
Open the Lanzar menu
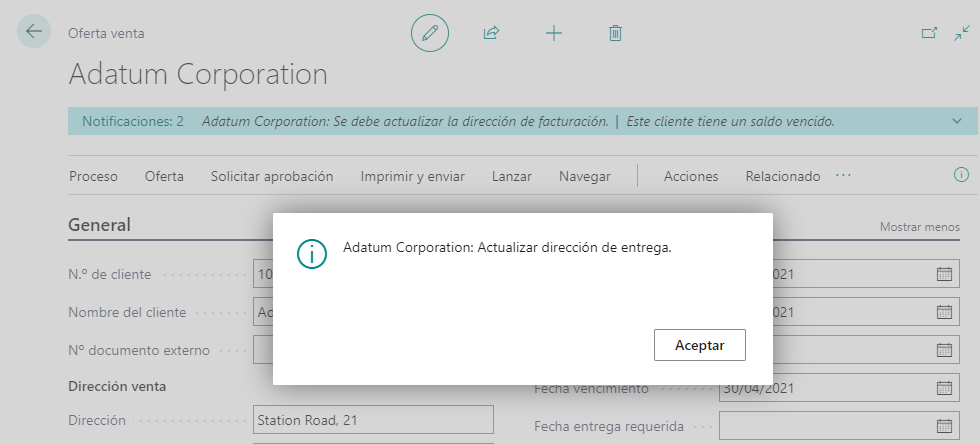[512, 176]
